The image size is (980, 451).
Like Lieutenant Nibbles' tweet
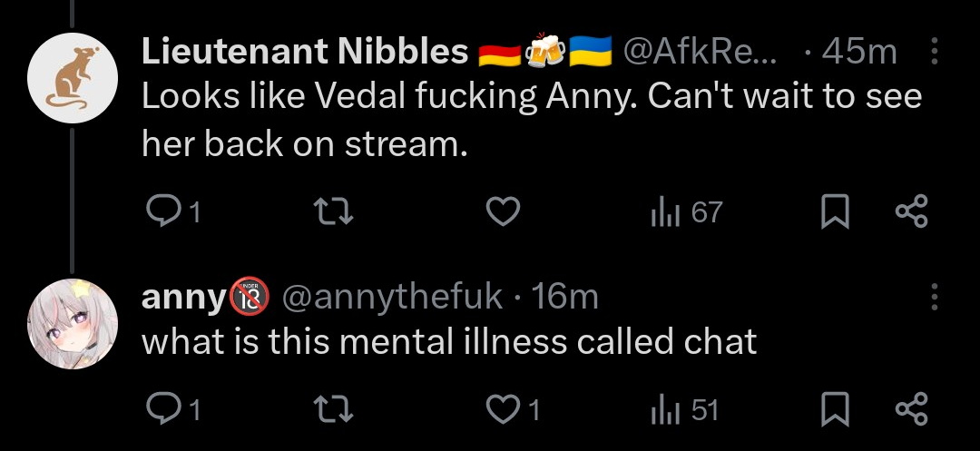(503, 212)
